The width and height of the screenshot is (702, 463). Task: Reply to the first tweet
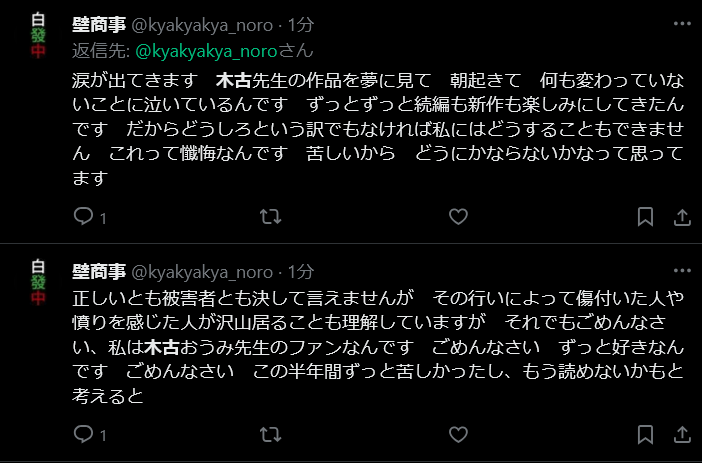pyautogui.click(x=84, y=217)
